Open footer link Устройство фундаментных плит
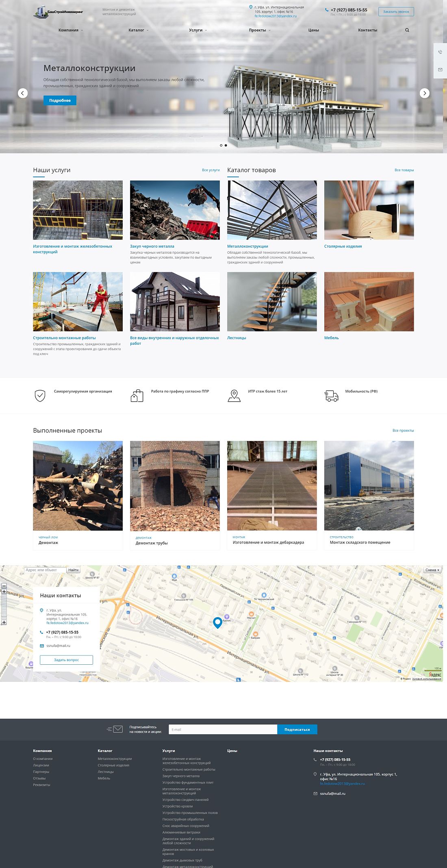Screen dimensions: 447x868 click(x=188, y=782)
